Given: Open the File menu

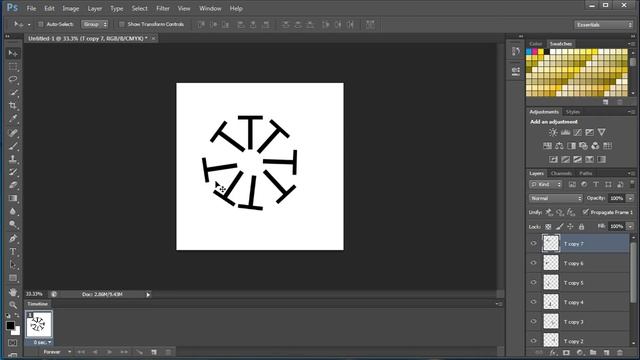Looking at the screenshot, I should coord(31,9).
